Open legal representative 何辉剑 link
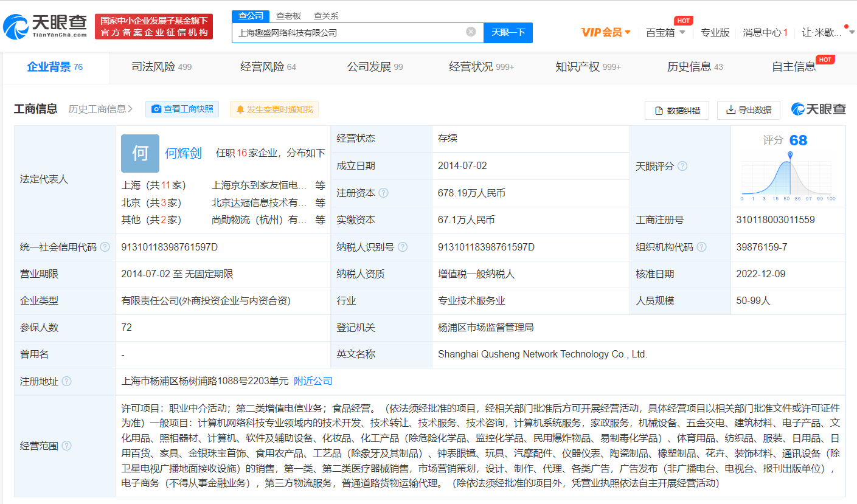 183,153
